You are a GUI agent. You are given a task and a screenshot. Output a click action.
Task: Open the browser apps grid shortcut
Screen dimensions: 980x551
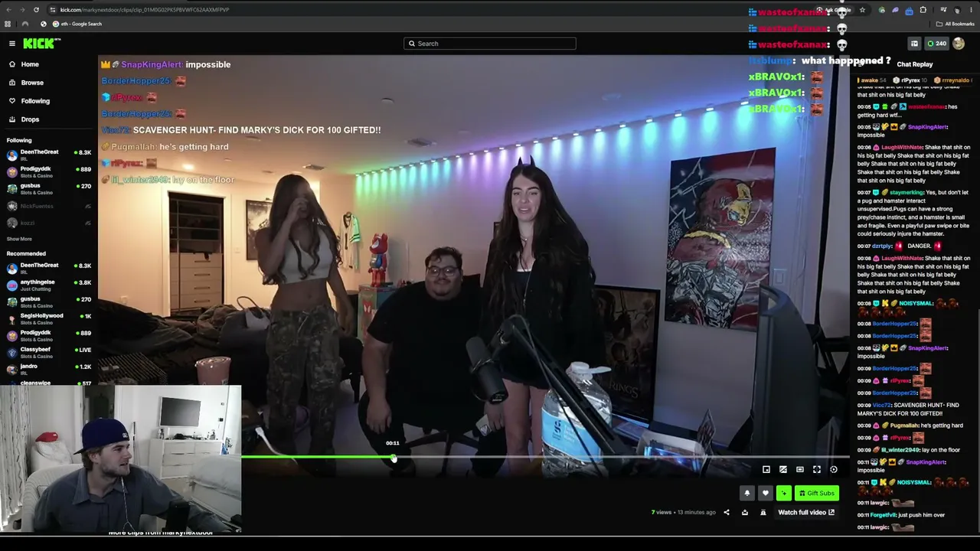8,24
